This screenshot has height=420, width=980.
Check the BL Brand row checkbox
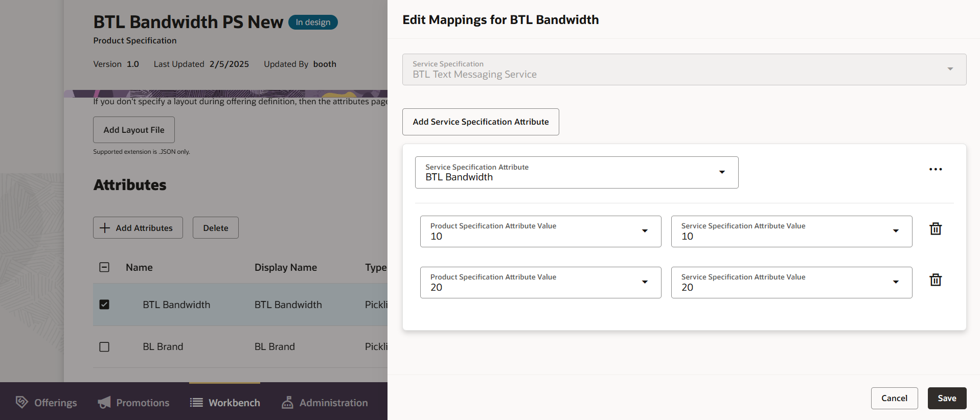(x=104, y=347)
